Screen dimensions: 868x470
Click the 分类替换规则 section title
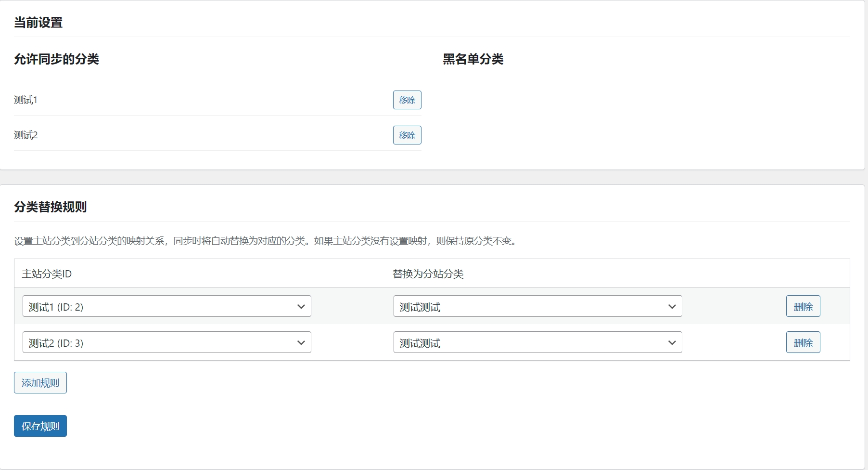(x=51, y=207)
